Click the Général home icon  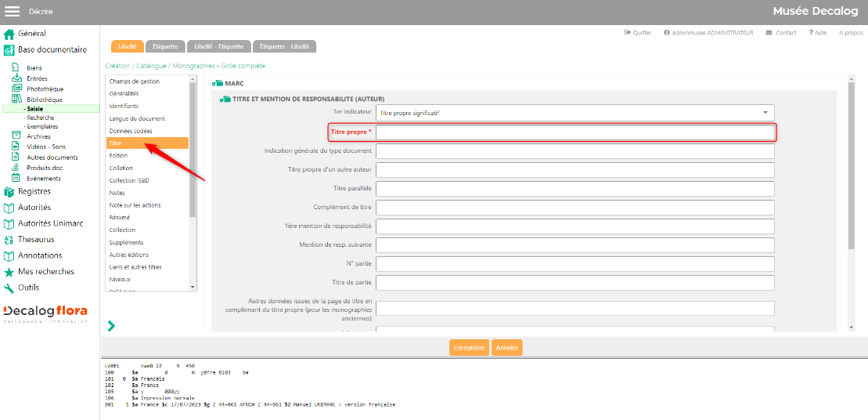point(9,34)
